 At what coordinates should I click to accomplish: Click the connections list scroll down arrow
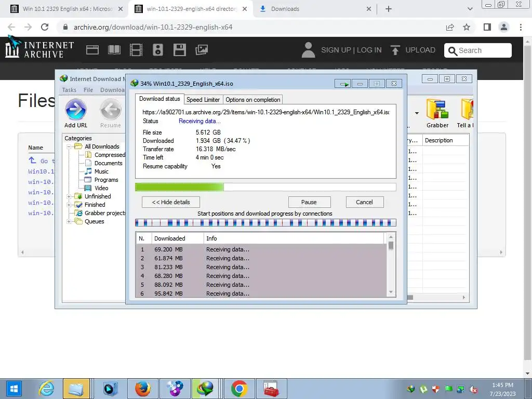pyautogui.click(x=391, y=292)
